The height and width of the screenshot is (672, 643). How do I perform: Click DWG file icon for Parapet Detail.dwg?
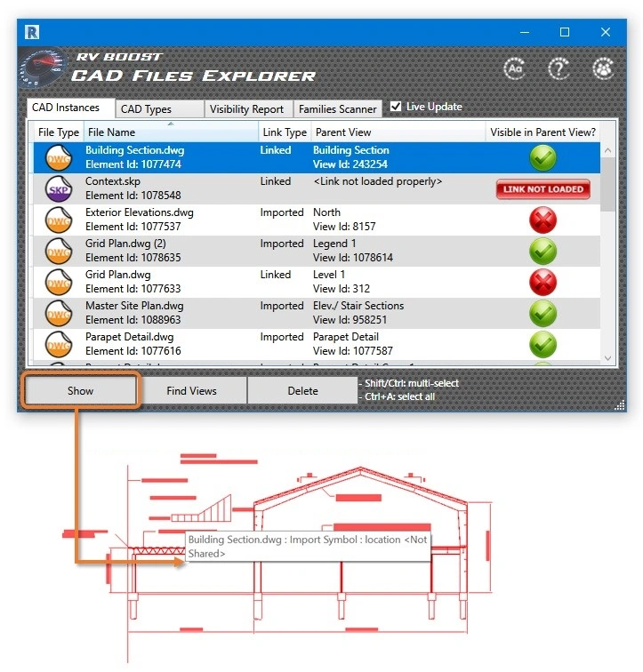pos(59,344)
